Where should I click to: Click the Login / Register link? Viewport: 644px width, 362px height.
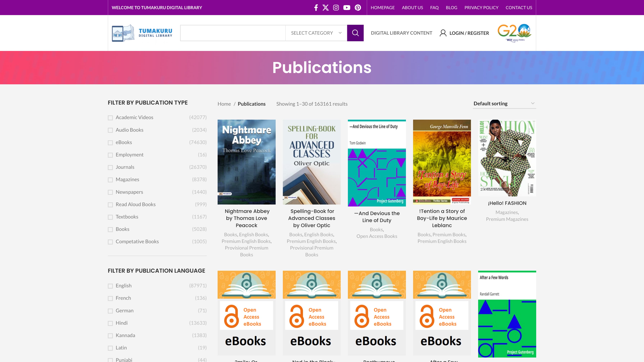pos(469,33)
